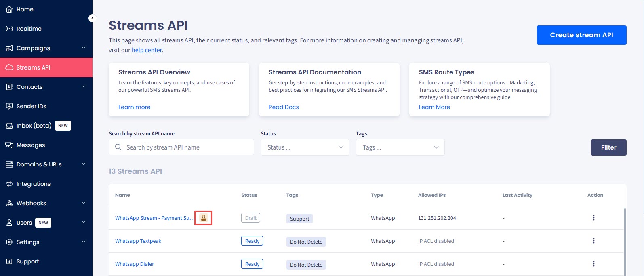Expand the Domains & URLs chevron
Screen dimensions: 644x276
click(x=84, y=164)
